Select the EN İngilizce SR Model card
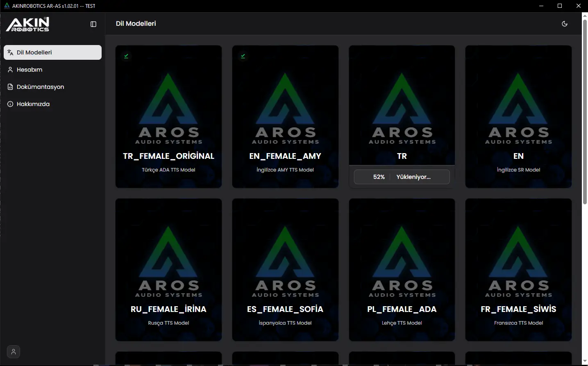Viewport: 588px width, 366px height. click(x=518, y=117)
